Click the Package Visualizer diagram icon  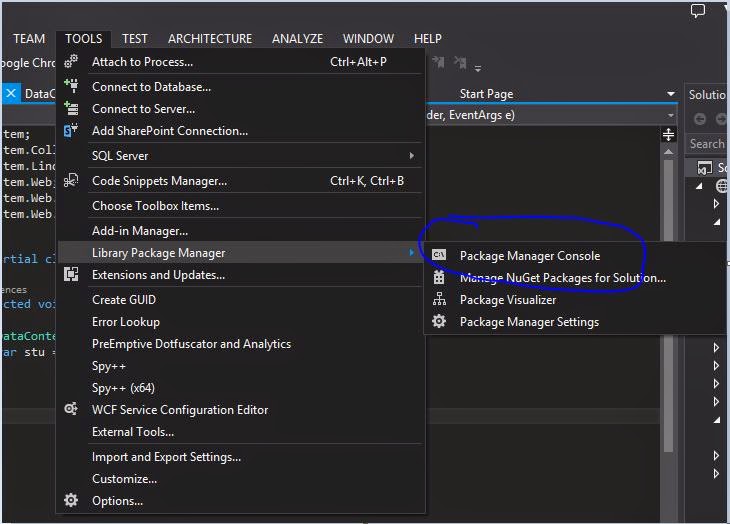439,300
